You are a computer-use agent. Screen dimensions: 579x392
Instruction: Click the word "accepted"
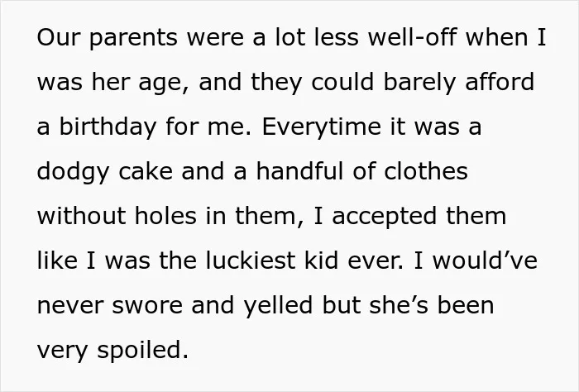(x=385, y=218)
